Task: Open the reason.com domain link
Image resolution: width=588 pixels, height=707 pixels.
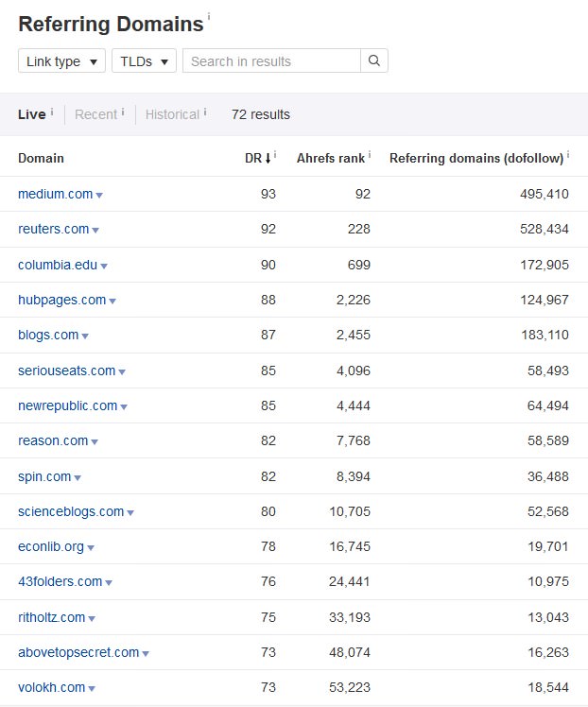Action: point(53,441)
